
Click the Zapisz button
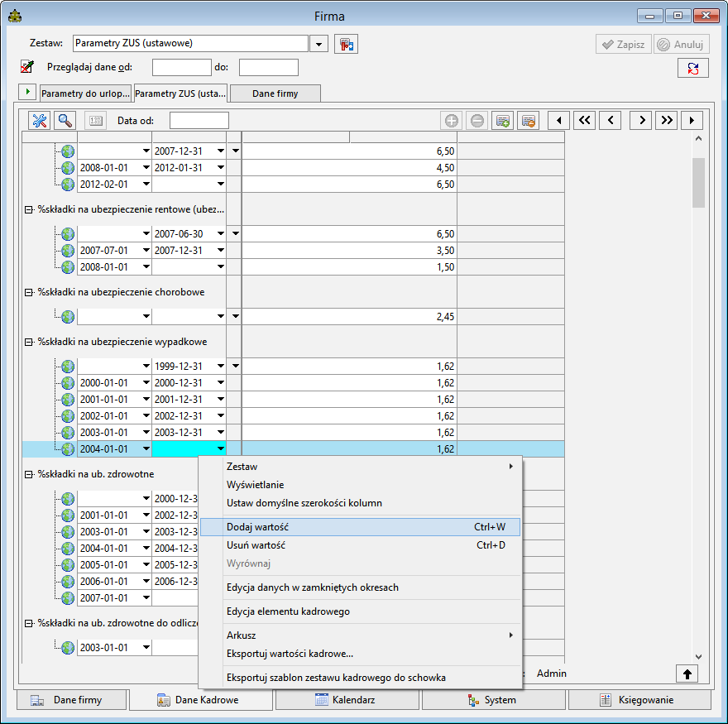click(x=624, y=44)
